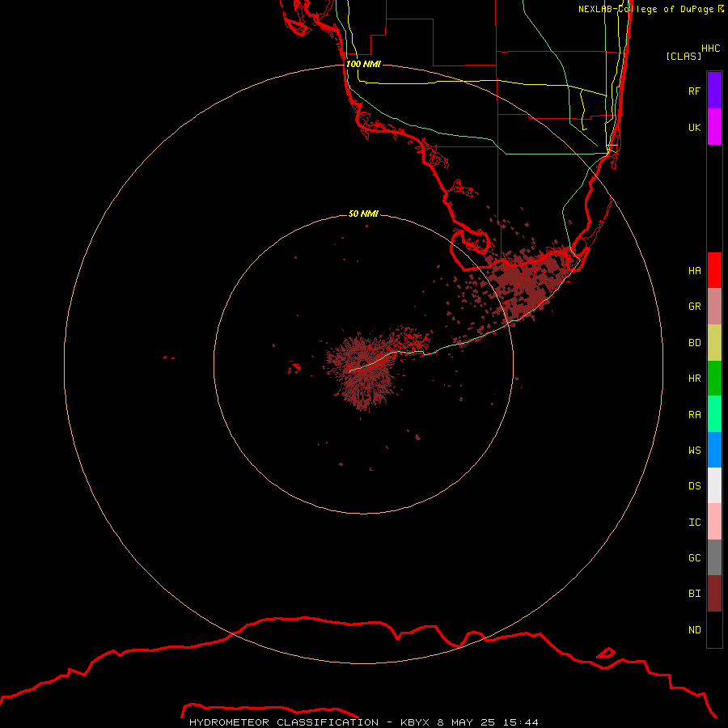Click the BD legend label
Image resolution: width=728 pixels, height=728 pixels.
point(694,343)
